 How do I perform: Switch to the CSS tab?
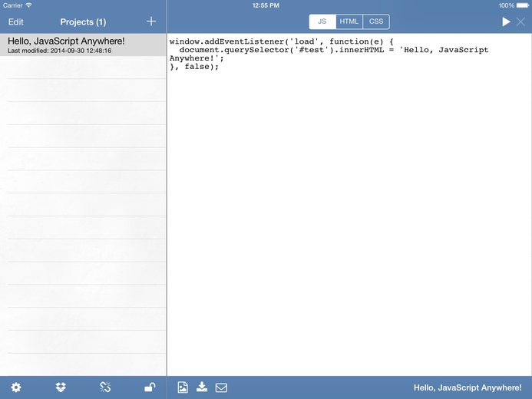(x=376, y=21)
